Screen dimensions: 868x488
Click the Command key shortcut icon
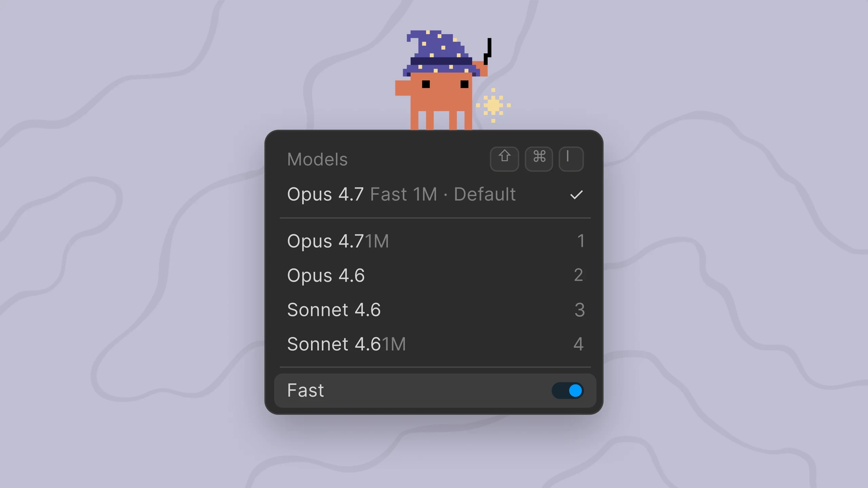click(x=539, y=159)
